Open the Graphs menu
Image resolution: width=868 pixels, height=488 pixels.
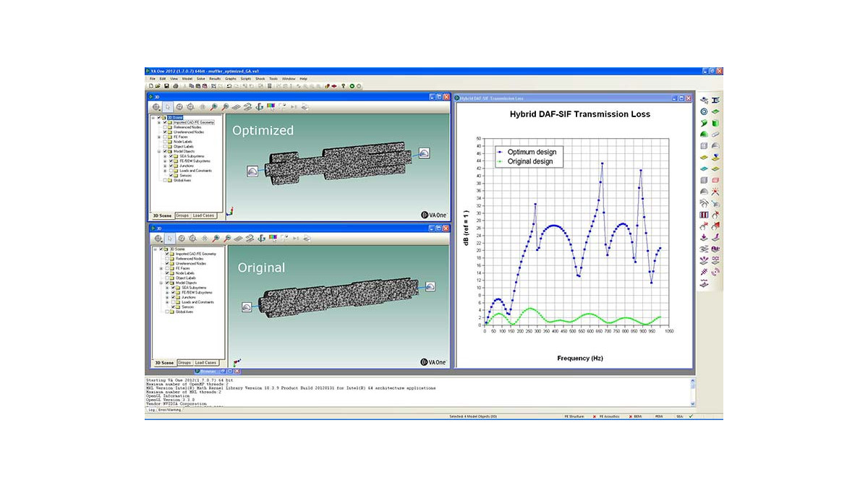click(x=231, y=78)
